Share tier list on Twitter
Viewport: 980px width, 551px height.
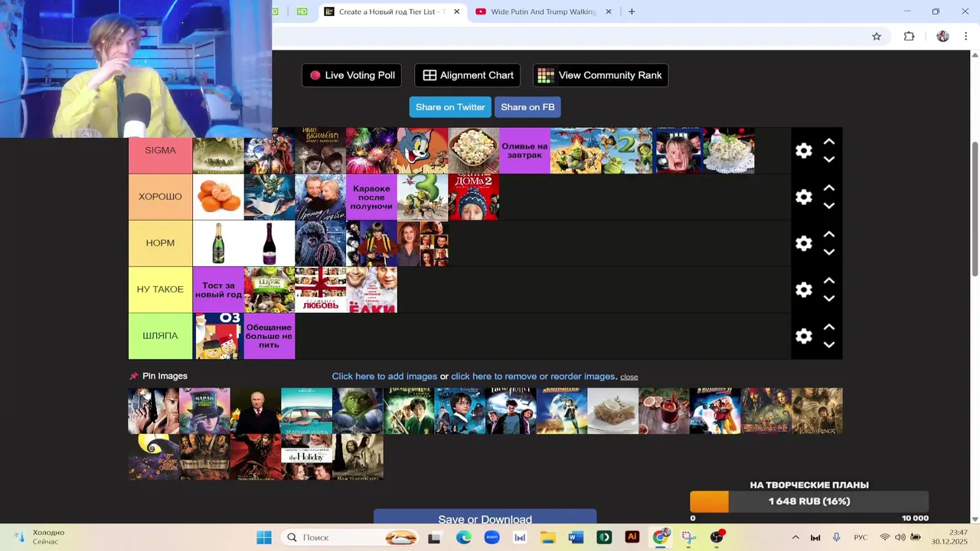click(450, 107)
